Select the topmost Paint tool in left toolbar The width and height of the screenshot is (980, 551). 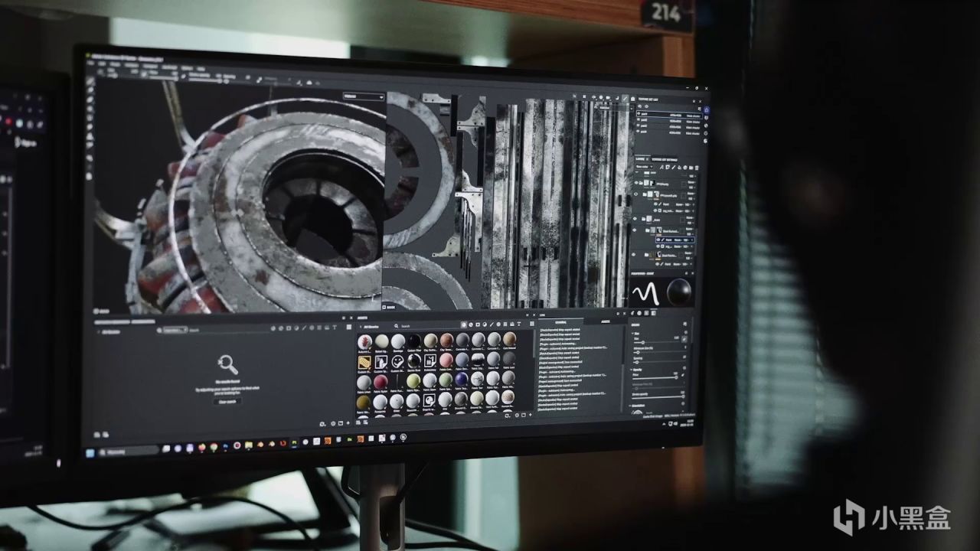point(91,82)
